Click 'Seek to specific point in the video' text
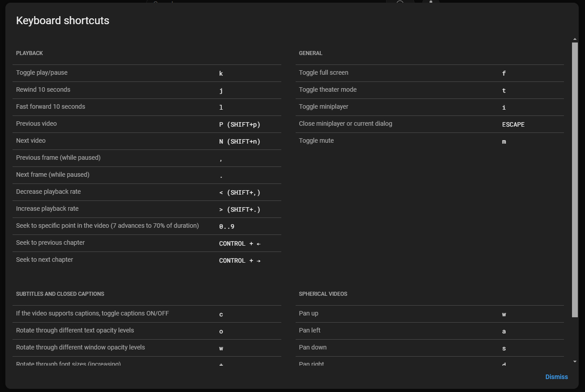Viewport: 585px width, 392px height. pos(108,226)
